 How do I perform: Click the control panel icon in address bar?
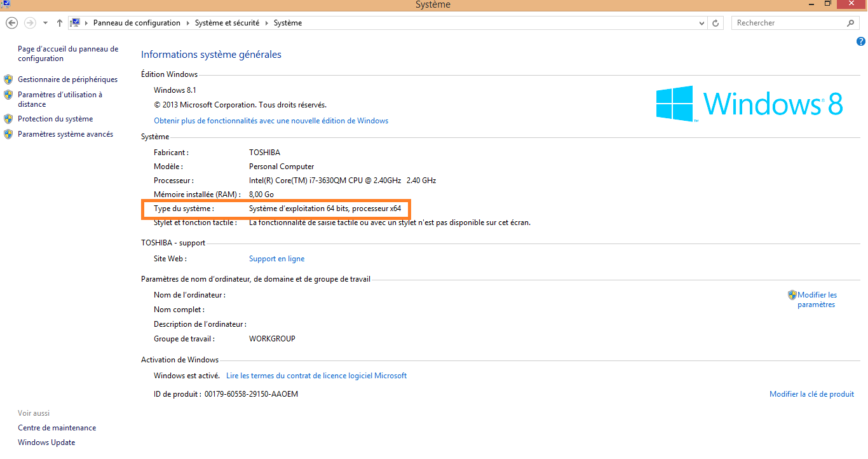coord(76,23)
